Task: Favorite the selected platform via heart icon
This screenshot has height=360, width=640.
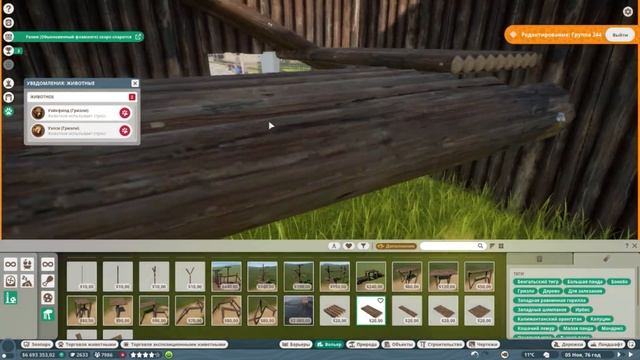Action: pyautogui.click(x=380, y=301)
